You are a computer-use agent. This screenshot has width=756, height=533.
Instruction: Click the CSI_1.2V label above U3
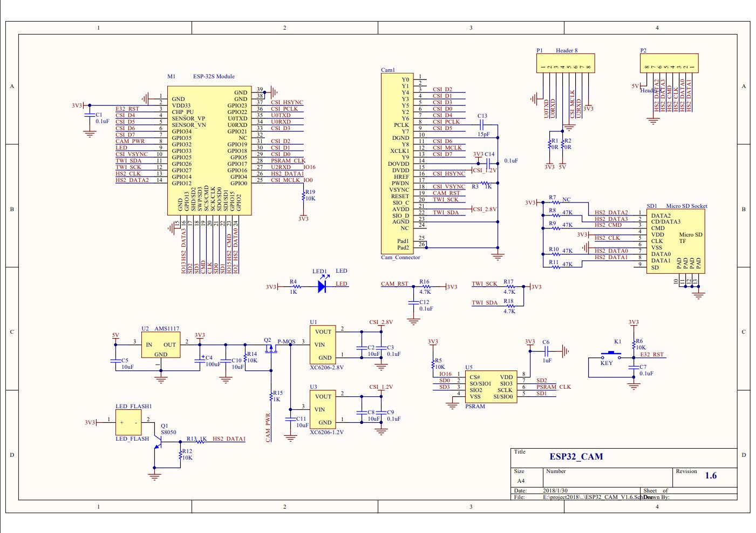(381, 387)
